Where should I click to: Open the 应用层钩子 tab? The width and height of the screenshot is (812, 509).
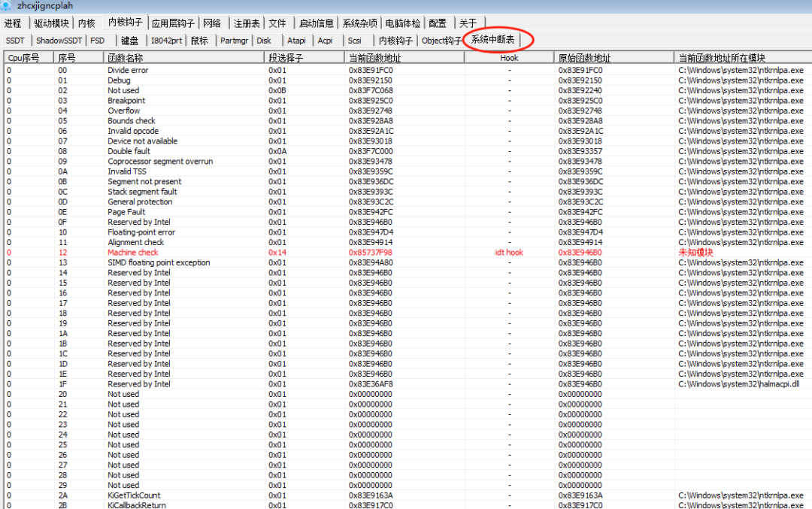coord(173,23)
